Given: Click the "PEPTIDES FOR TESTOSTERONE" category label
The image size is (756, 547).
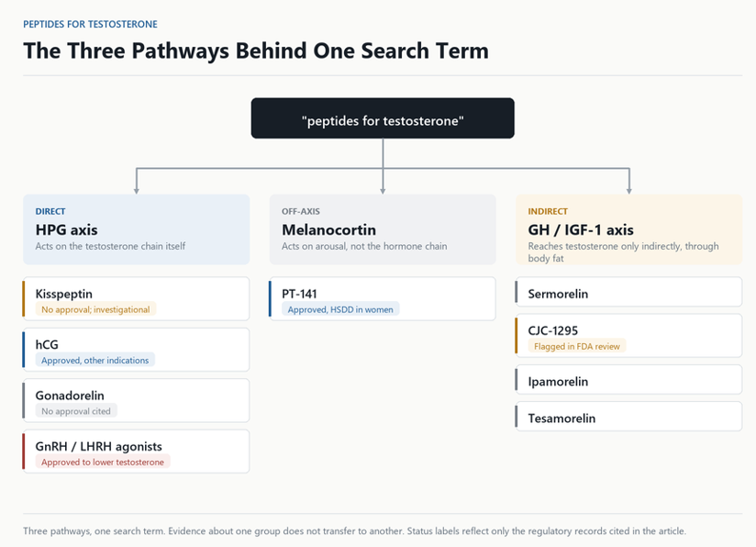Looking at the screenshot, I should coord(90,24).
